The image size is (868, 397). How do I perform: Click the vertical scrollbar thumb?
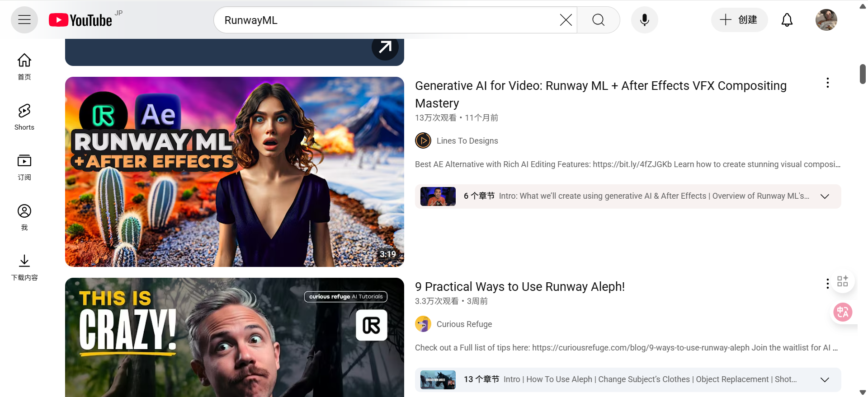[x=863, y=74]
